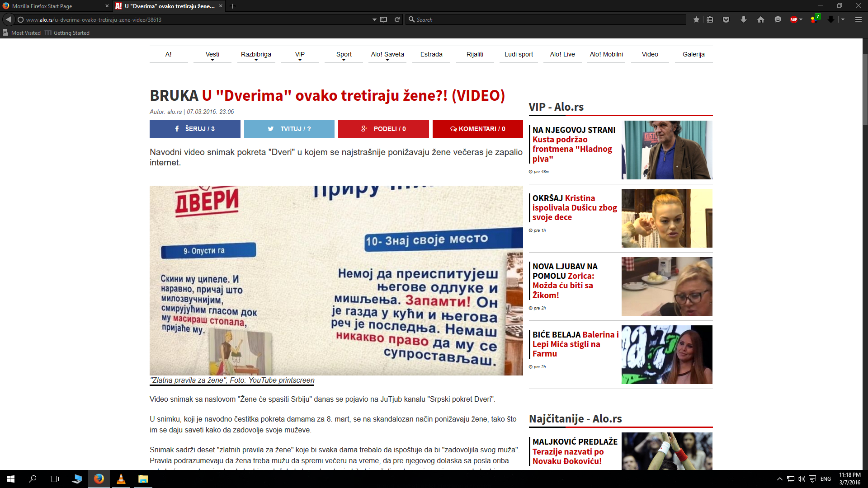The image size is (868, 488).
Task: Toggle reader view icon in address bar
Action: click(383, 19)
